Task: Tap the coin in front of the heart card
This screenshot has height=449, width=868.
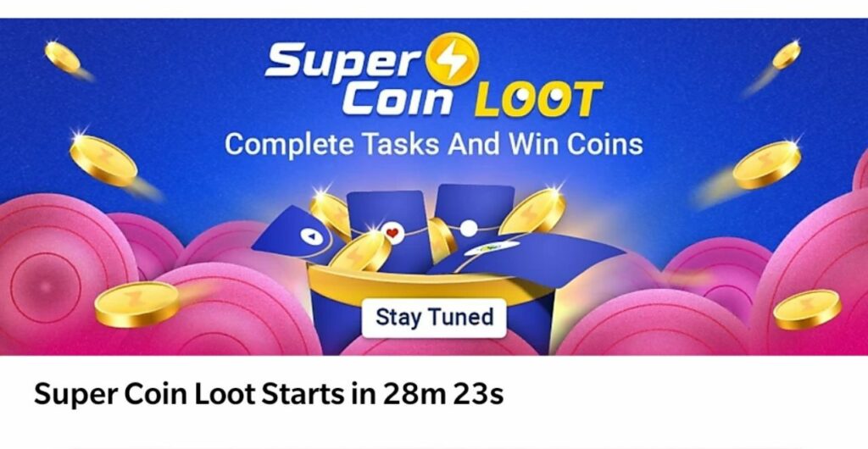Action: coord(359,252)
